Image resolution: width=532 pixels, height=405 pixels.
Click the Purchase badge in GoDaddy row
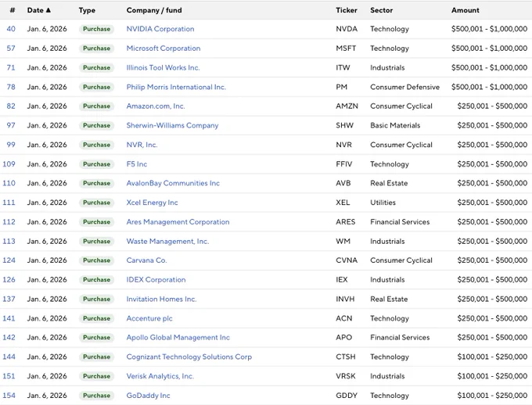pyautogui.click(x=97, y=396)
